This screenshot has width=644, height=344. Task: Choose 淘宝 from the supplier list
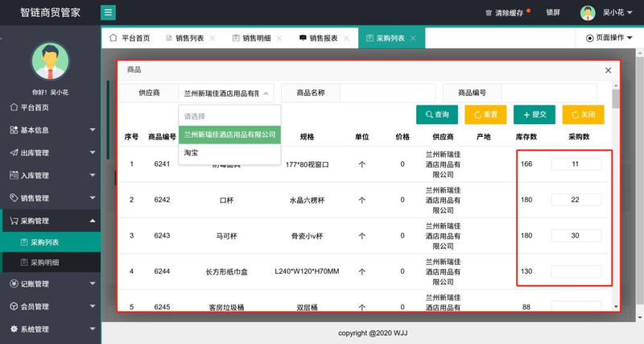pyautogui.click(x=229, y=153)
